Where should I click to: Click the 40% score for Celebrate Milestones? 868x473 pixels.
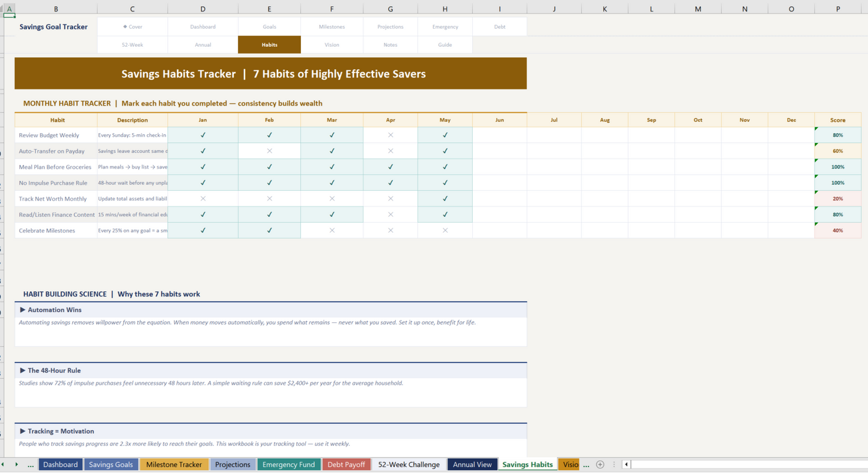[x=838, y=230]
